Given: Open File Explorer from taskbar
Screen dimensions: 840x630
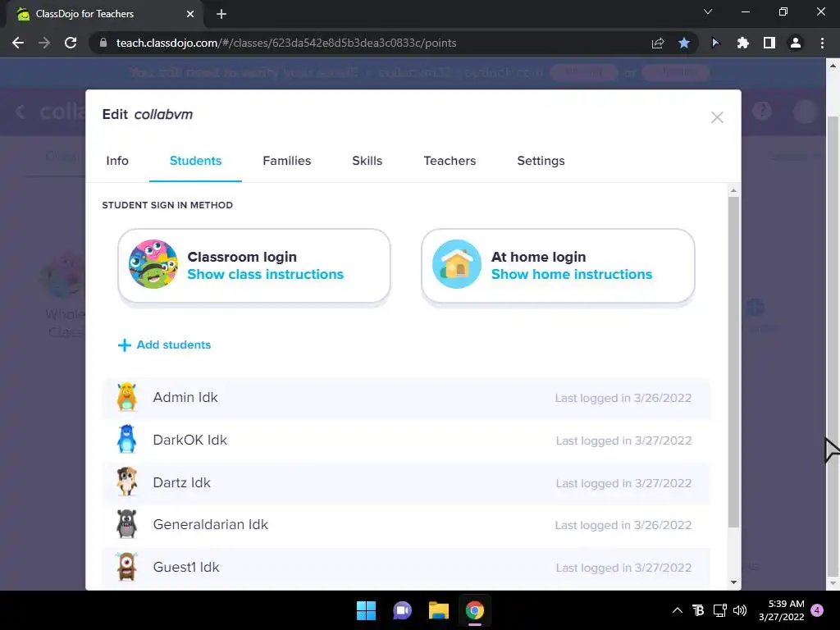Looking at the screenshot, I should (439, 610).
